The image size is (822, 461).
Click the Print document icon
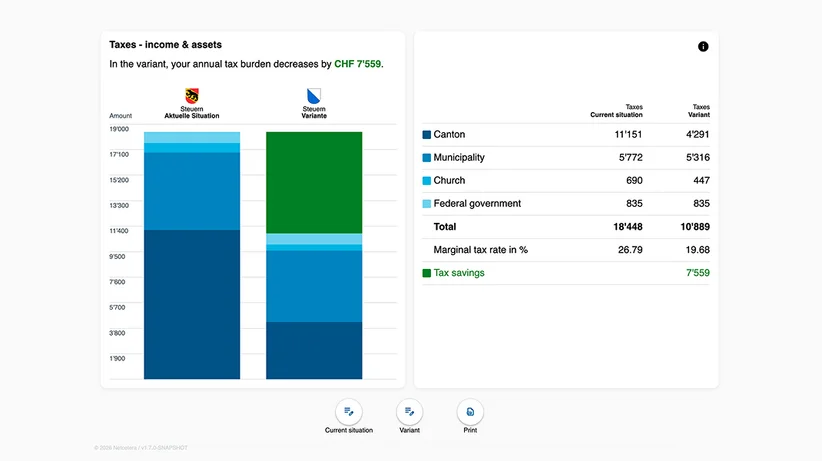[470, 412]
